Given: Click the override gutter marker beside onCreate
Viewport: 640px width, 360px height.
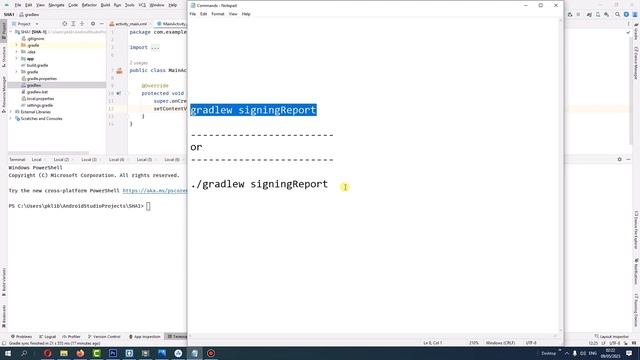Looking at the screenshot, I should pyautogui.click(x=118, y=93).
